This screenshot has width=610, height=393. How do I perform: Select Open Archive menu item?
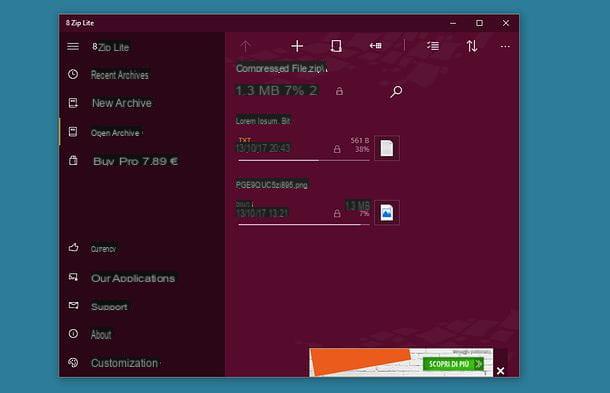click(x=115, y=133)
